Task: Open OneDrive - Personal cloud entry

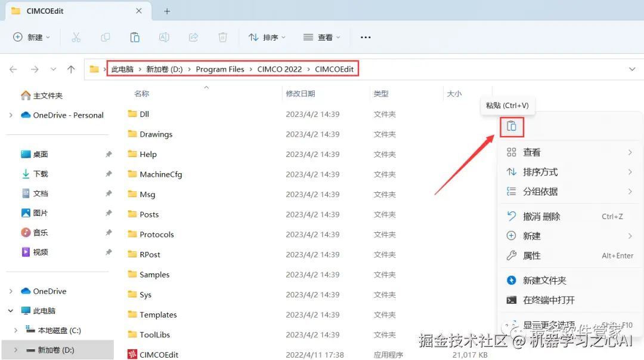Action: click(63, 115)
